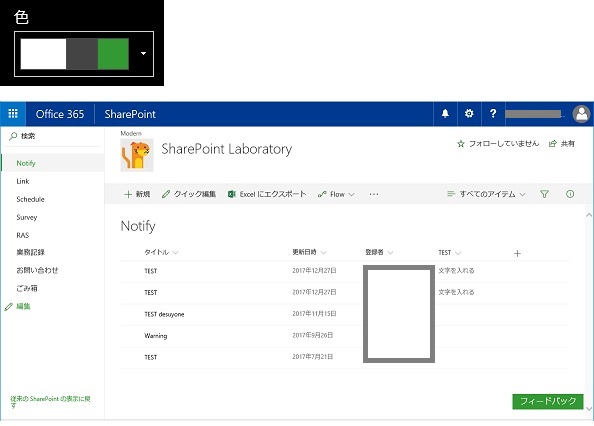Click the pencil icon beside 編集
This screenshot has width=594, height=426.
point(9,306)
